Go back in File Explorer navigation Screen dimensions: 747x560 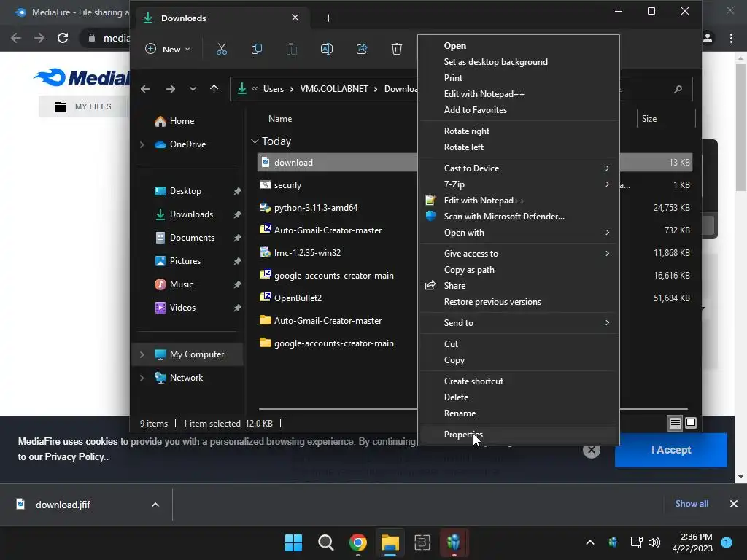(x=145, y=89)
